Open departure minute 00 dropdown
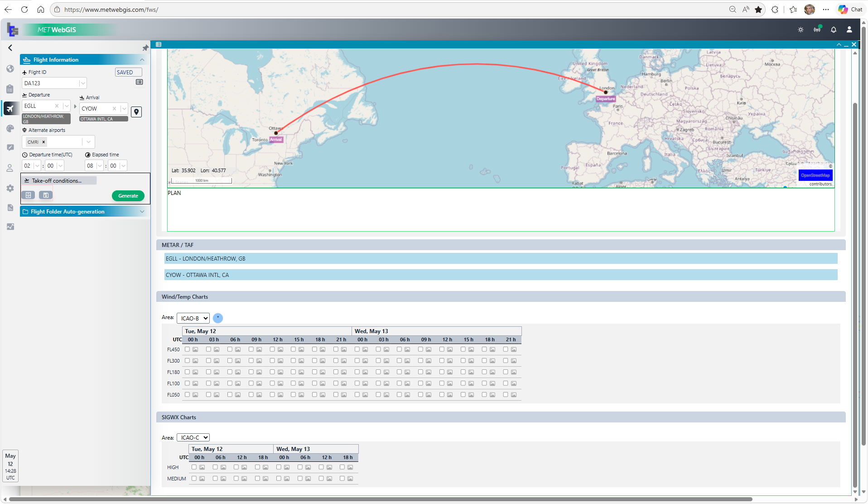Image resolution: width=868 pixels, height=504 pixels. [x=60, y=166]
